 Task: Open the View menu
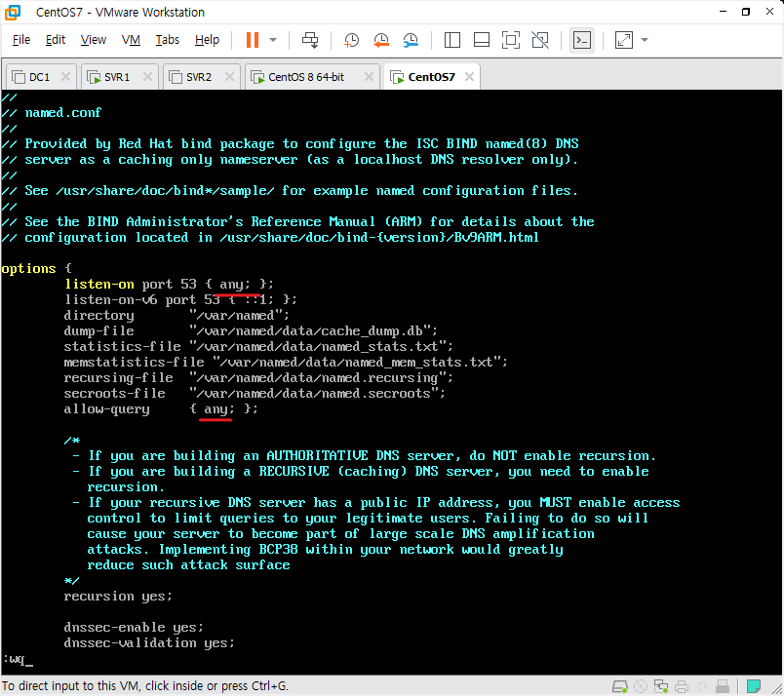93,40
